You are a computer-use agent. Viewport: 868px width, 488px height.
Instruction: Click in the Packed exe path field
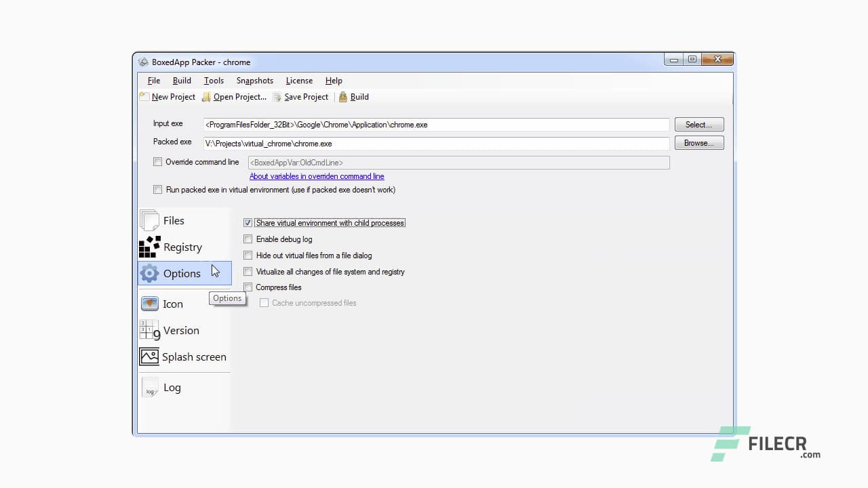[x=437, y=144]
